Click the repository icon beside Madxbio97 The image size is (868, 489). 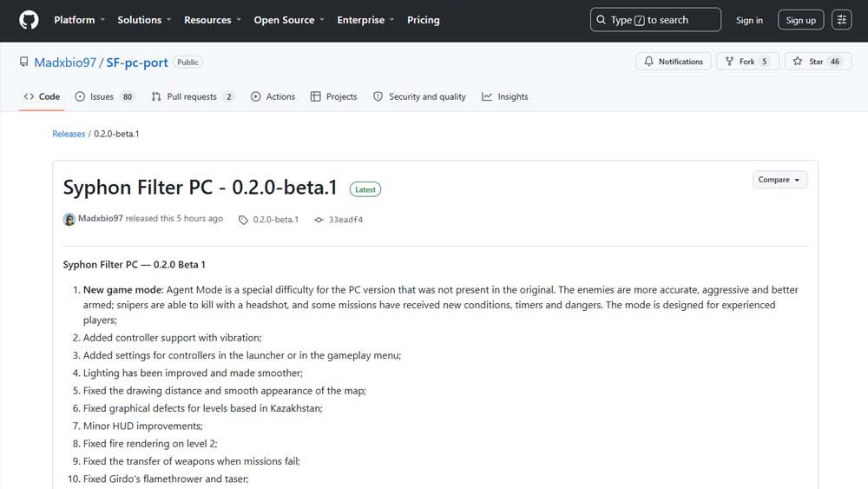pyautogui.click(x=23, y=62)
